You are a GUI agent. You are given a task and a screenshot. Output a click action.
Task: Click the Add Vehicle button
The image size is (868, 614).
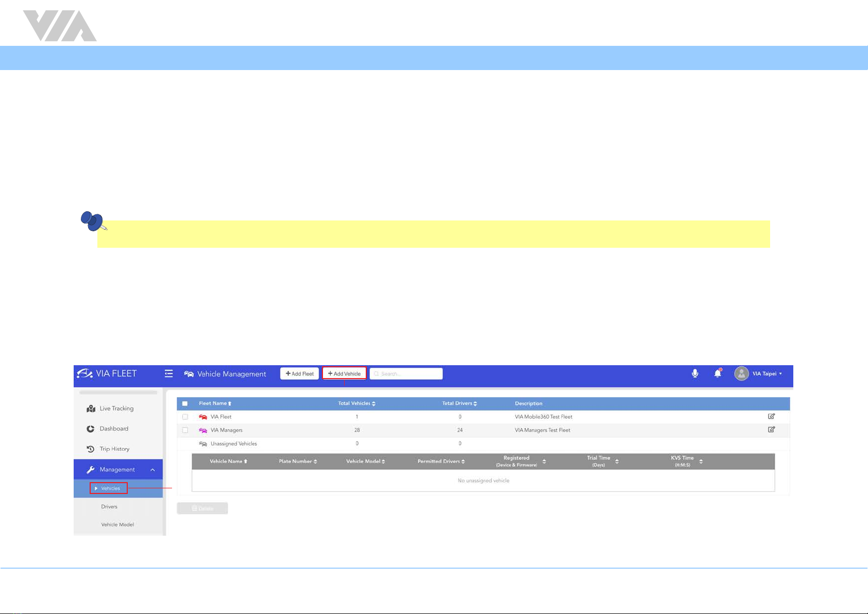click(x=344, y=373)
